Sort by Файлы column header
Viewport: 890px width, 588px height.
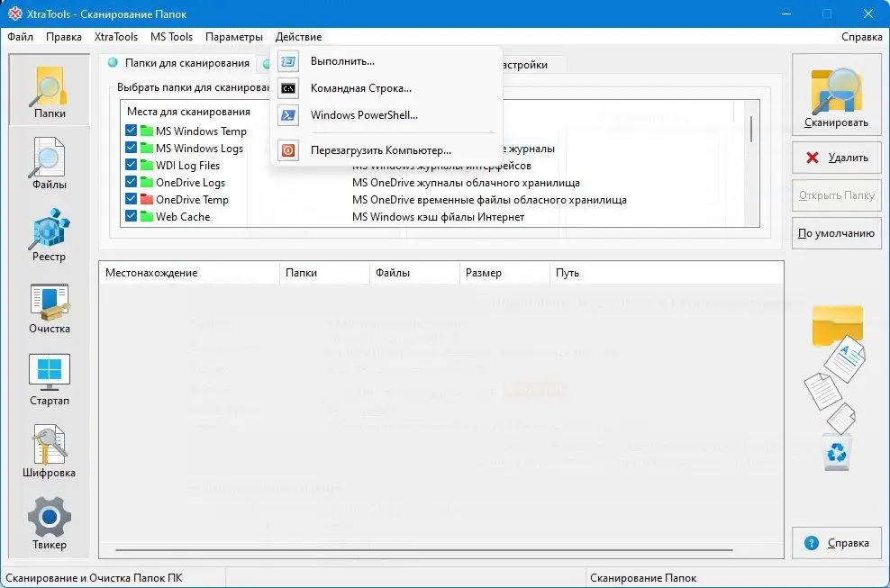414,273
